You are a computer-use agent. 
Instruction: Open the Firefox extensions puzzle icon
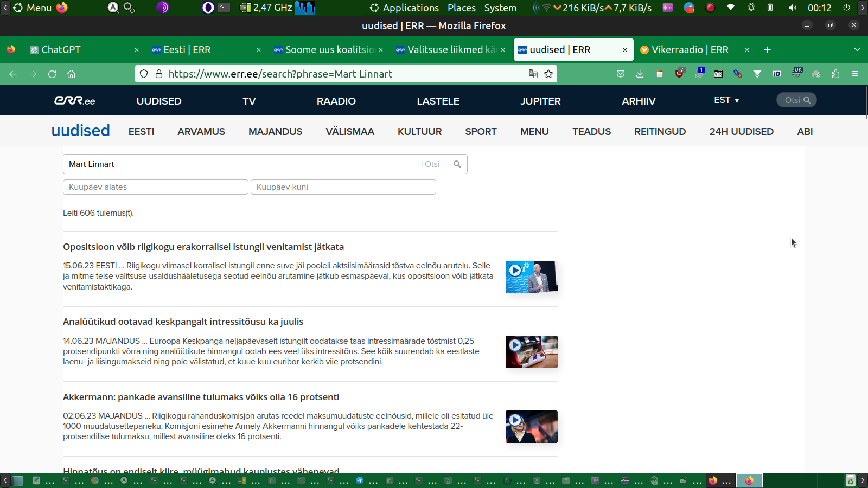835,74
